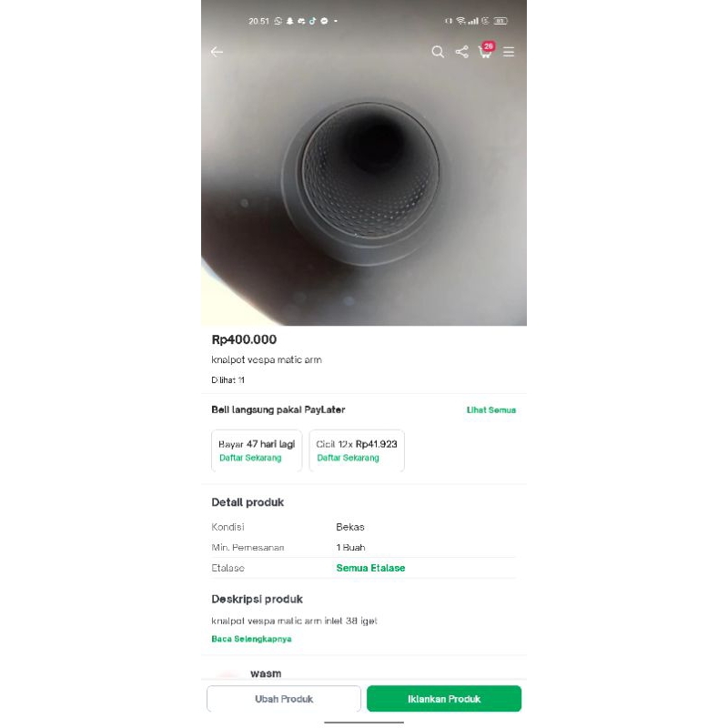Share this product via share icon
Viewport: 728px width, 728px height.
point(461,52)
